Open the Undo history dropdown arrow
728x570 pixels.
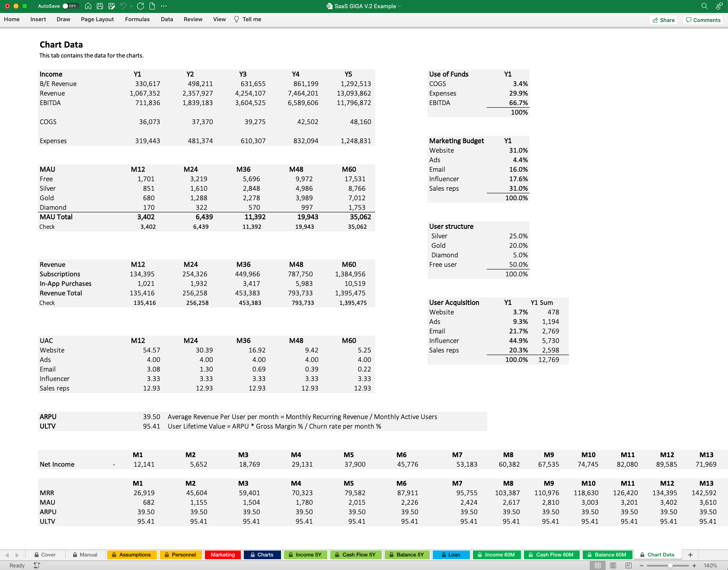pyautogui.click(x=131, y=6)
